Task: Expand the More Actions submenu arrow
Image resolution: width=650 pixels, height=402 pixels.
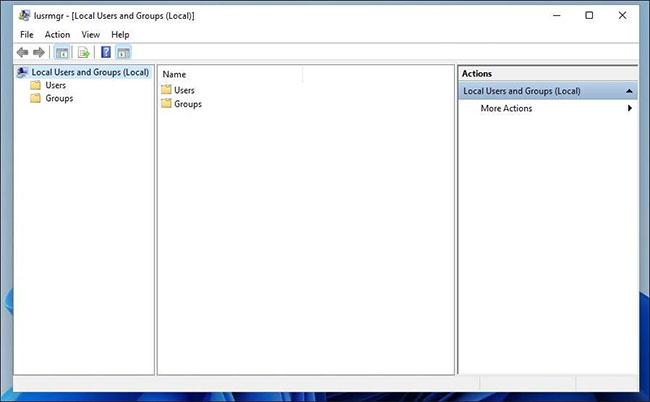Action: click(x=630, y=108)
